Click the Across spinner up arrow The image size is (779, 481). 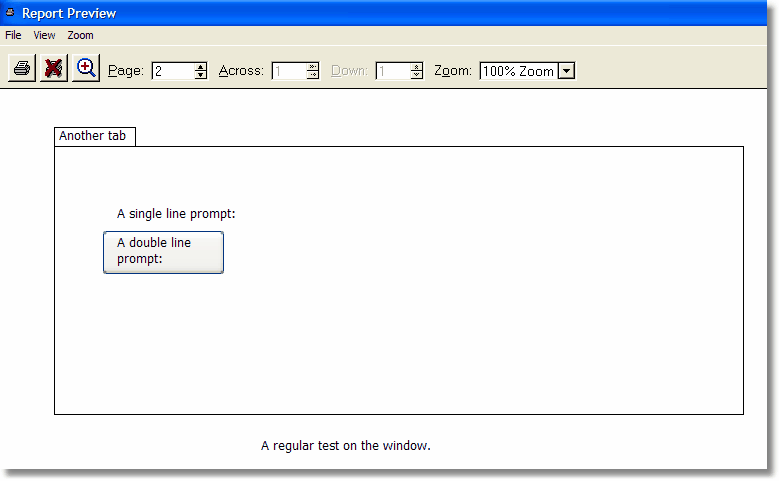coord(313,67)
